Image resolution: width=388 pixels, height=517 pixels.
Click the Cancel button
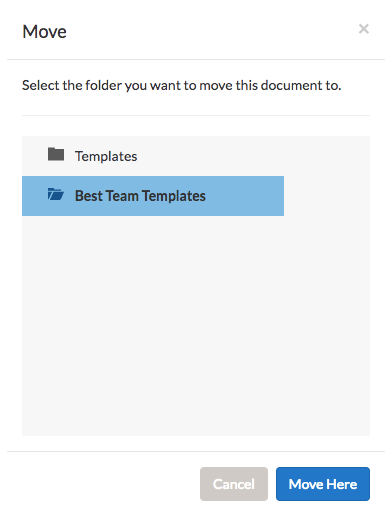tap(234, 484)
